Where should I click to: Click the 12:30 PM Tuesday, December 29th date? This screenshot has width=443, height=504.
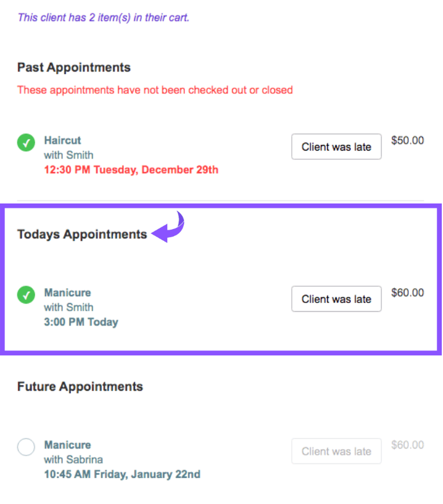point(131,170)
